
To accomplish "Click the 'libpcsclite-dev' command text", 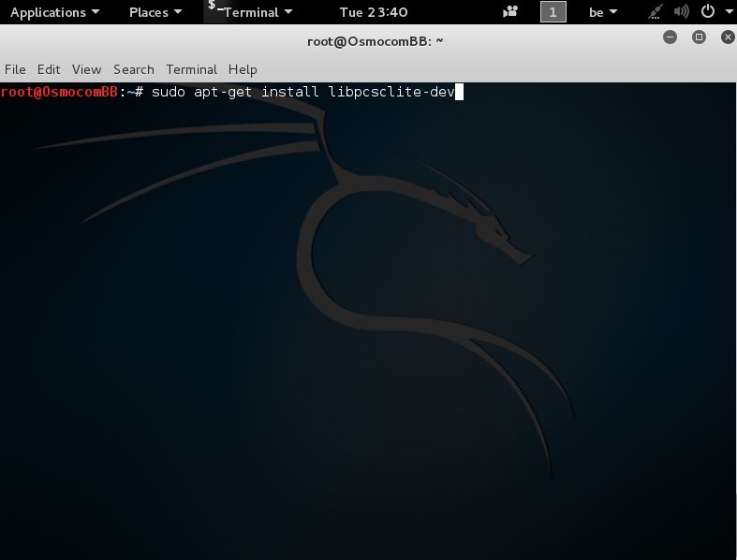I will click(x=391, y=92).
